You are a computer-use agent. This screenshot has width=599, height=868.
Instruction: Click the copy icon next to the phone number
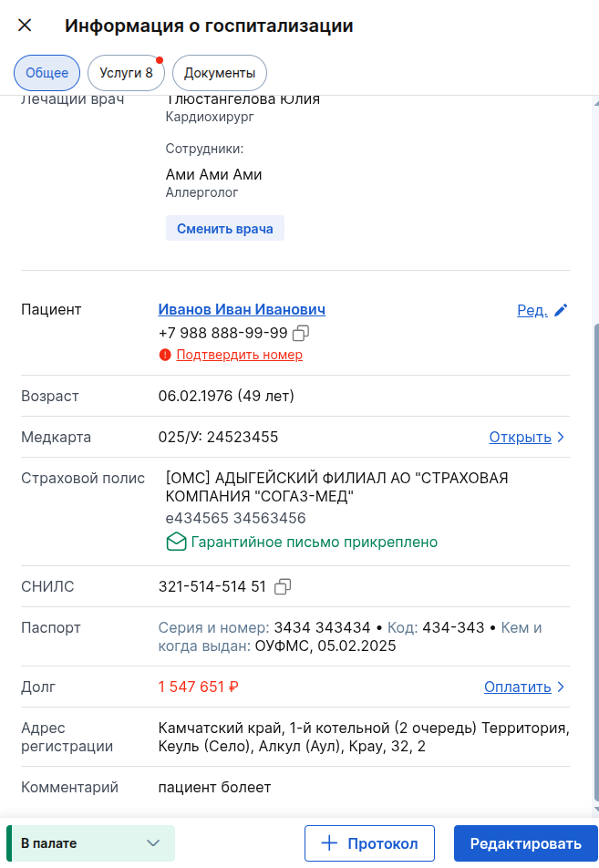pyautogui.click(x=301, y=333)
